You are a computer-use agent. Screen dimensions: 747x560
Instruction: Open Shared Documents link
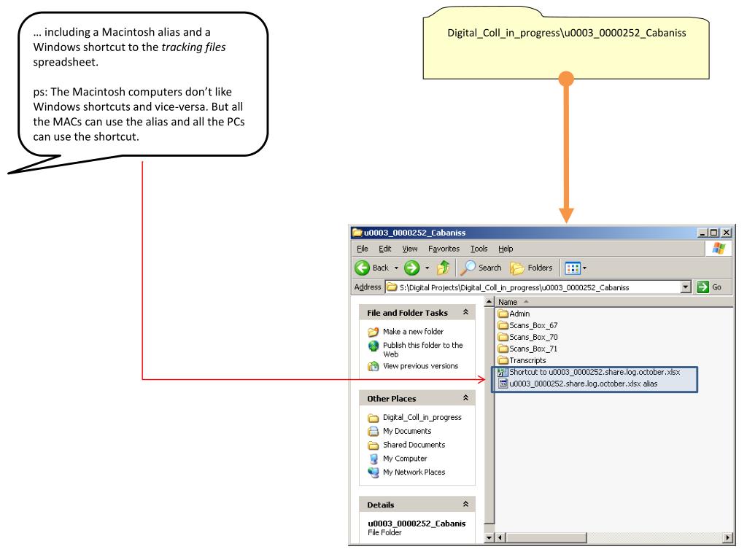[x=414, y=445]
